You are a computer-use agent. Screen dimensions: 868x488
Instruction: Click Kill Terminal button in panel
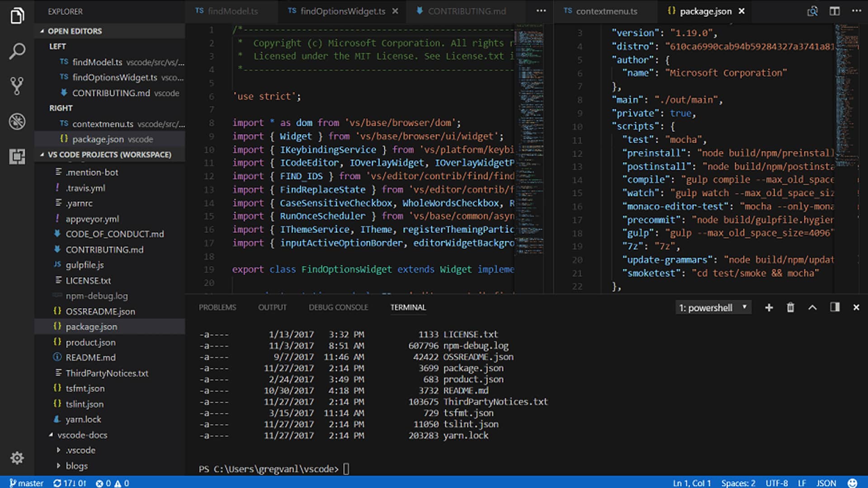point(790,307)
